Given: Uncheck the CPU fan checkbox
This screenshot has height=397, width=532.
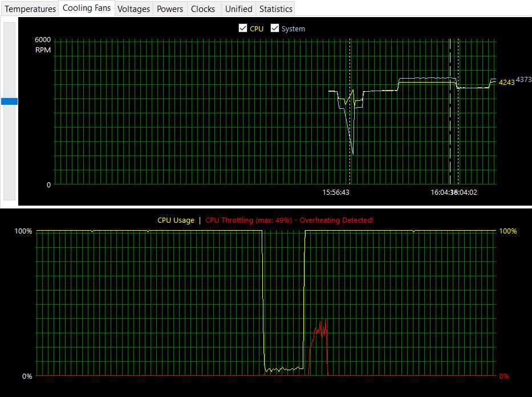Looking at the screenshot, I should pyautogui.click(x=243, y=28).
